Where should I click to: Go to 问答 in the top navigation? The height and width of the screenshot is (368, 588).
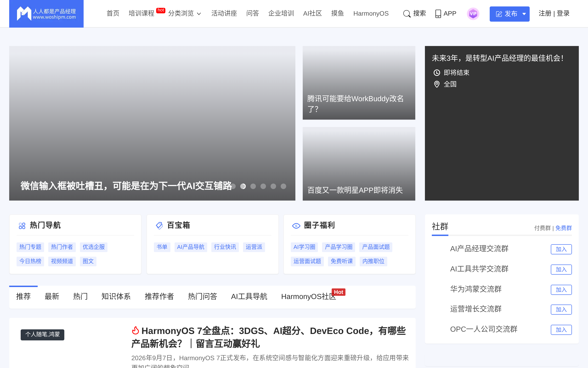click(x=252, y=13)
